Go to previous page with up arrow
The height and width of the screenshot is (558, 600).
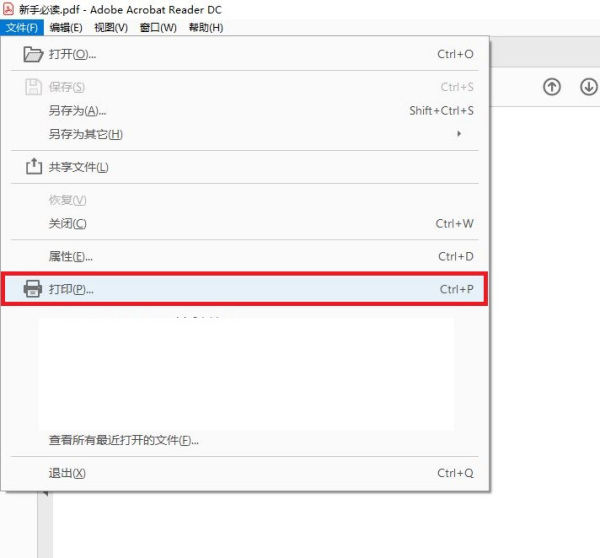551,87
